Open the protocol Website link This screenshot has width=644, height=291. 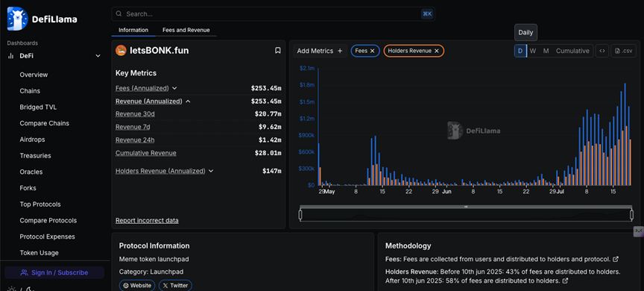click(137, 285)
